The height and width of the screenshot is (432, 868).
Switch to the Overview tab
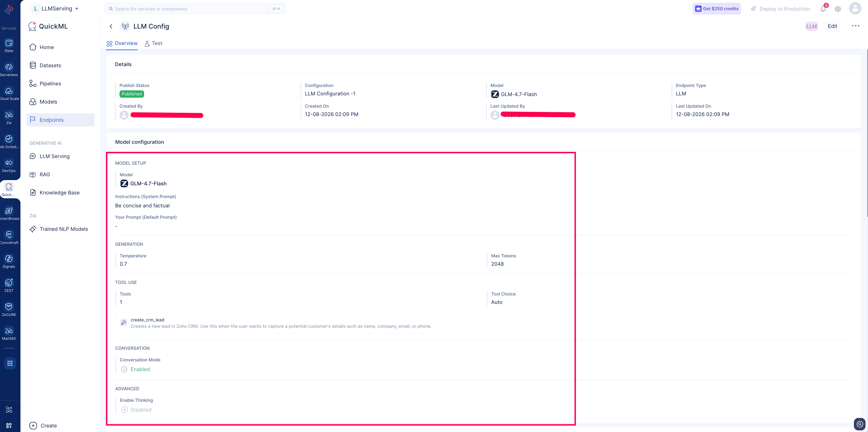(122, 43)
